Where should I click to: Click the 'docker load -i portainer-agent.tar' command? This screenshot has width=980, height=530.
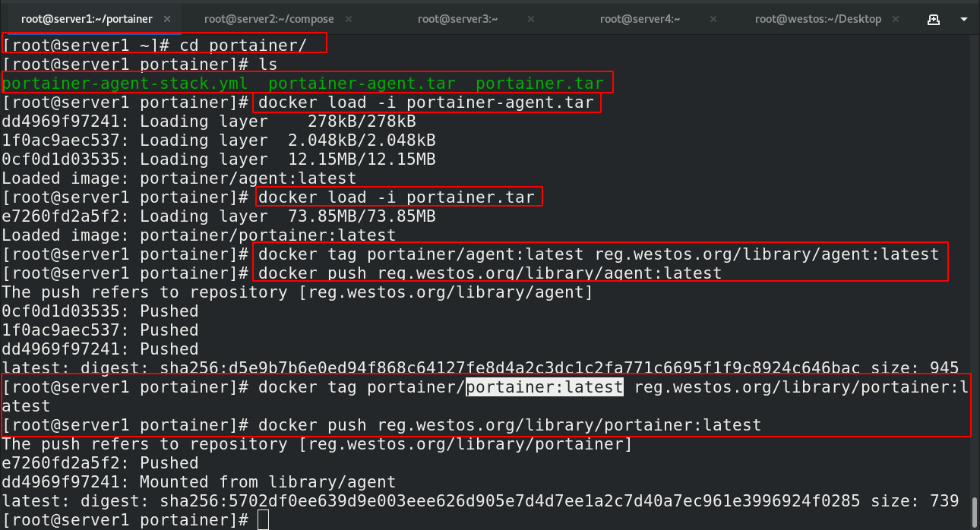point(426,102)
